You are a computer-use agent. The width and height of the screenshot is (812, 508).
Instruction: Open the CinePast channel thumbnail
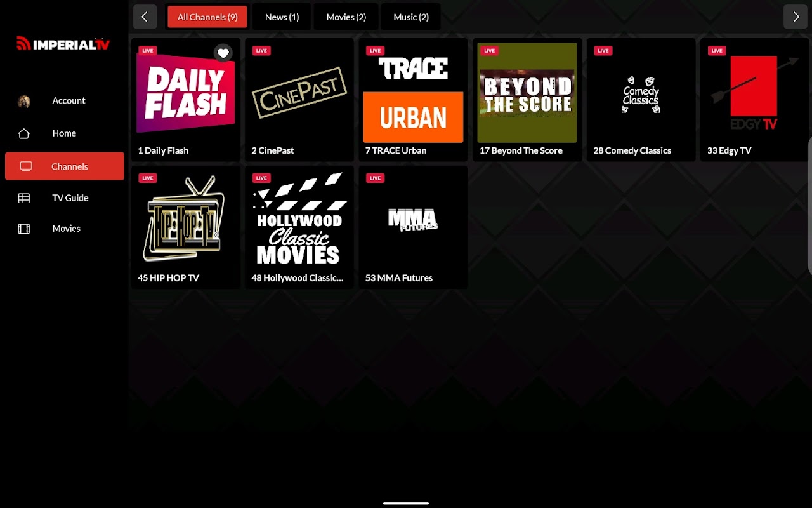click(299, 93)
